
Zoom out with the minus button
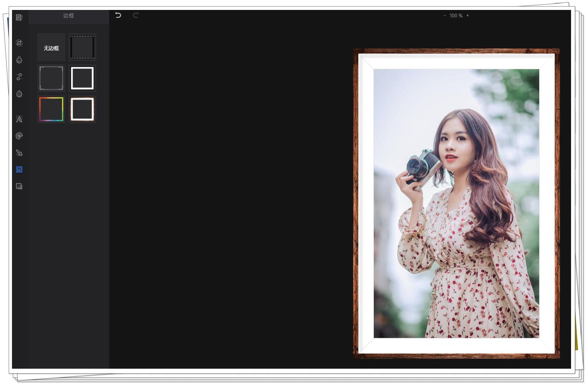coord(445,16)
